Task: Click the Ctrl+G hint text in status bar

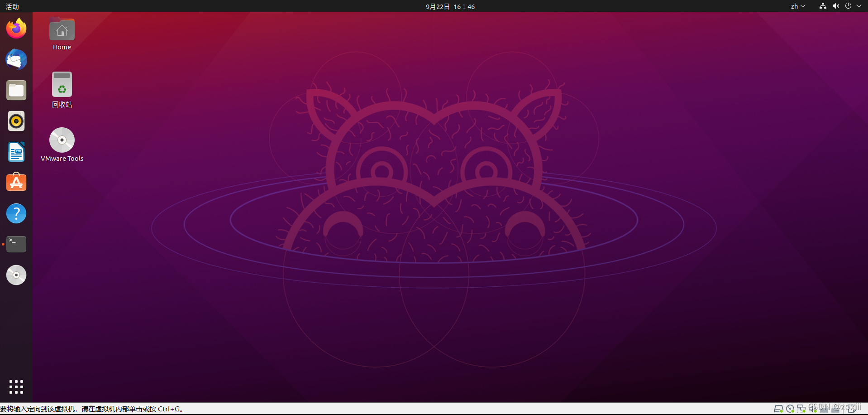Action: (x=92, y=409)
